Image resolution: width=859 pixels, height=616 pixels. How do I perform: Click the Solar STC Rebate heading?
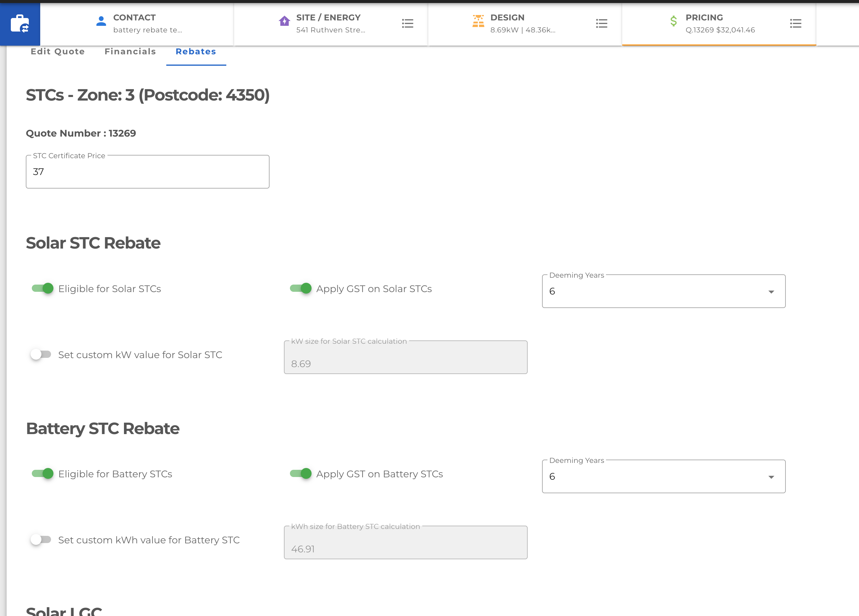93,243
